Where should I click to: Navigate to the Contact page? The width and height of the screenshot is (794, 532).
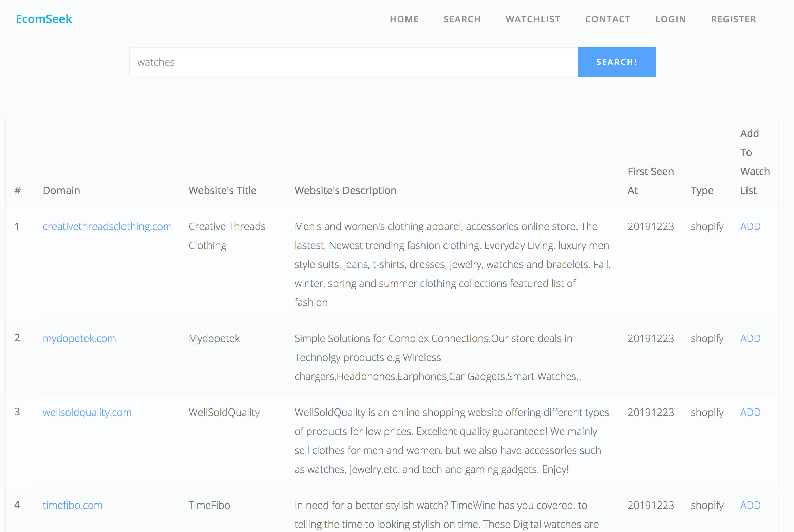tap(608, 19)
